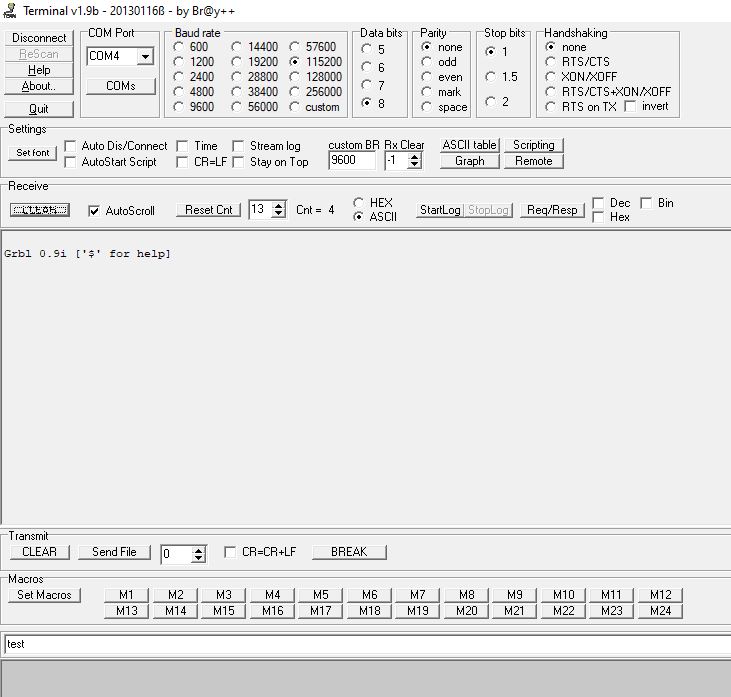The width and height of the screenshot is (731, 697).
Task: Enable CR=CR+LF checkbox
Action: pyautogui.click(x=230, y=552)
